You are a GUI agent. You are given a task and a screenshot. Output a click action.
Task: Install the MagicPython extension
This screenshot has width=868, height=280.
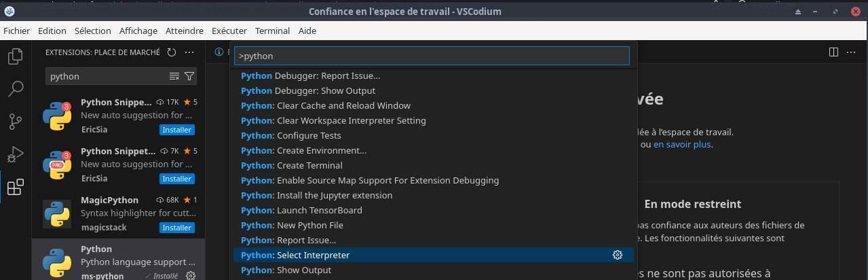(176, 228)
